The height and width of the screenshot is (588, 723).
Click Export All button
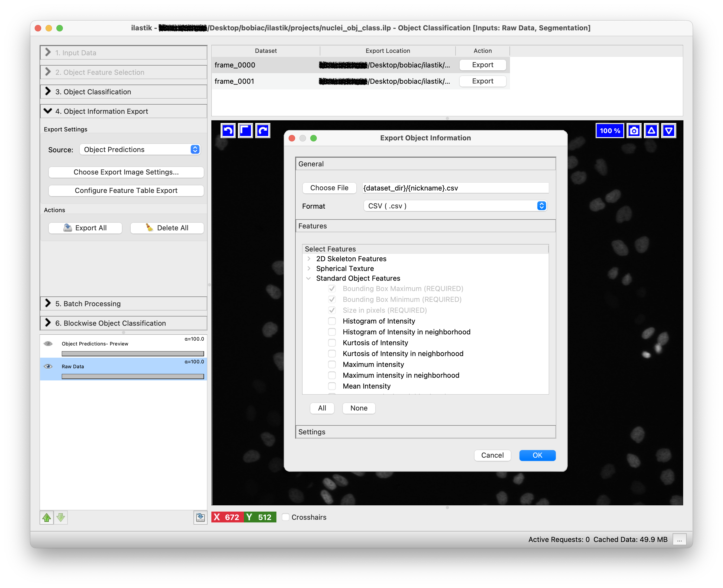pos(85,228)
